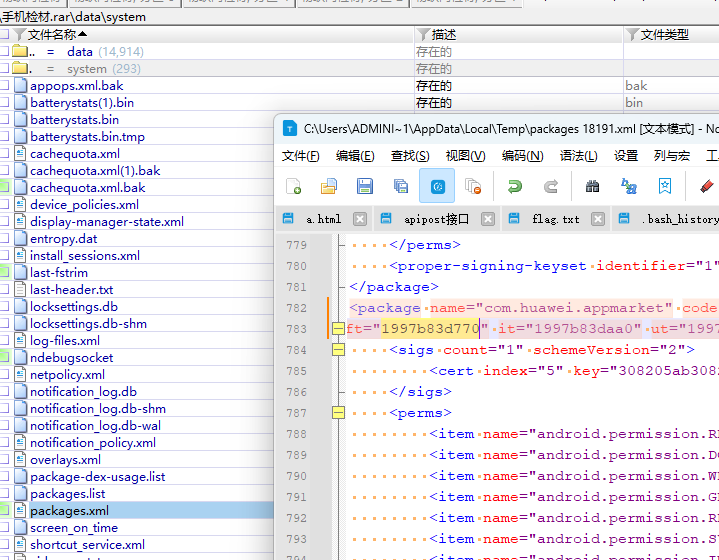The image size is (719, 560).
Task: Click the Save All icon
Action: coord(401,186)
